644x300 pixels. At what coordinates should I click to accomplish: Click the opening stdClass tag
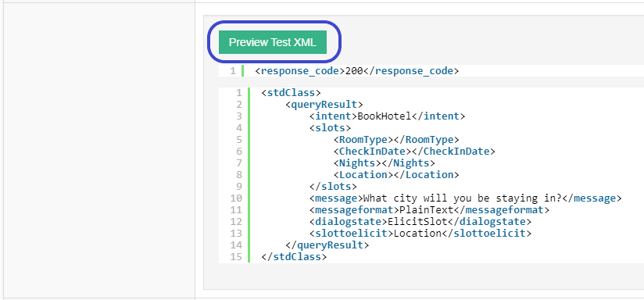coord(291,92)
